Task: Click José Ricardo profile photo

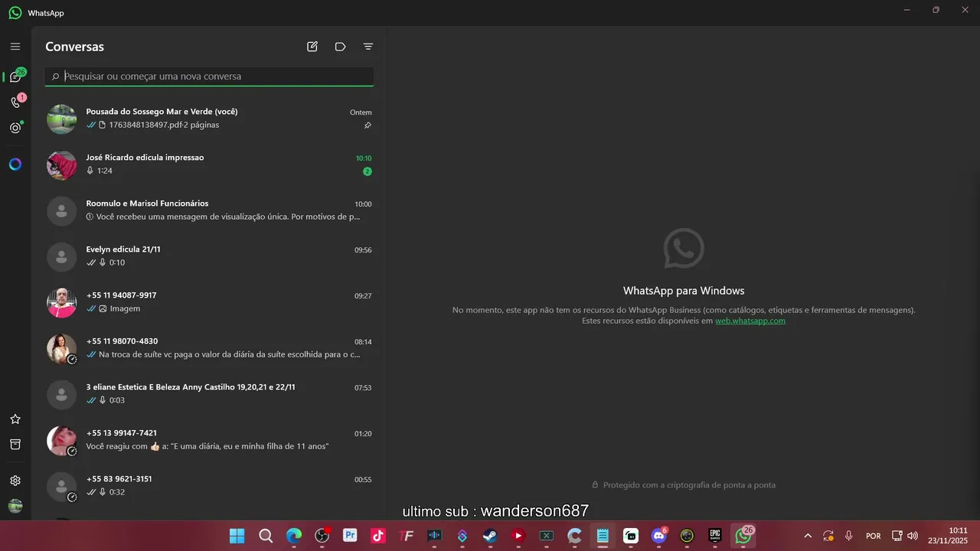Action: tap(62, 165)
